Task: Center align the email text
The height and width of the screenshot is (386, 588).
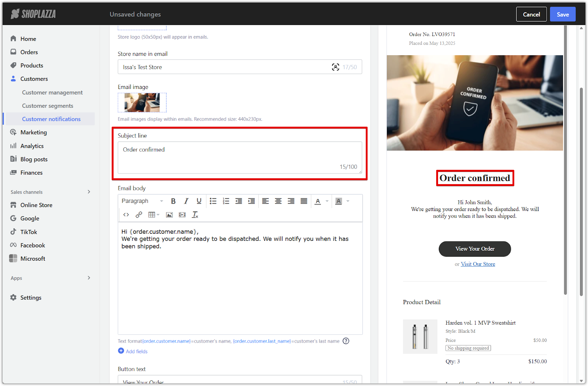Action: [278, 201]
